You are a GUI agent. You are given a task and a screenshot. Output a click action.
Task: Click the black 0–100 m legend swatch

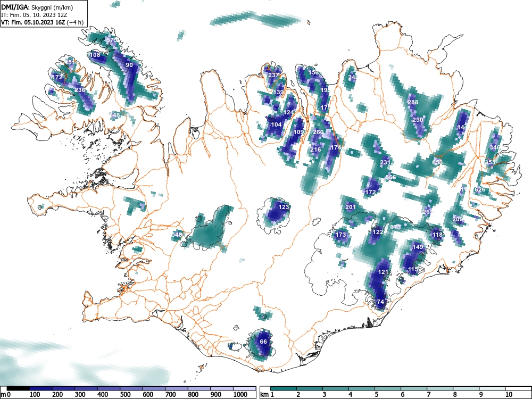click(x=18, y=388)
